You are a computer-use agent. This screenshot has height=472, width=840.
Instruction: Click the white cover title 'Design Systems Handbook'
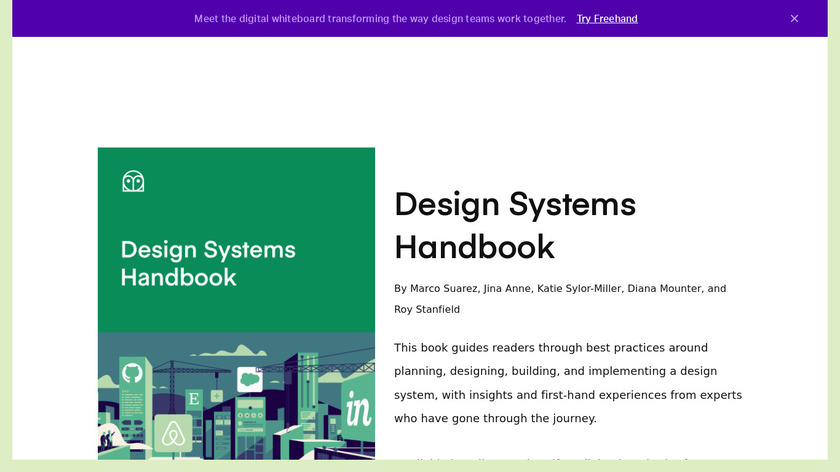click(208, 263)
